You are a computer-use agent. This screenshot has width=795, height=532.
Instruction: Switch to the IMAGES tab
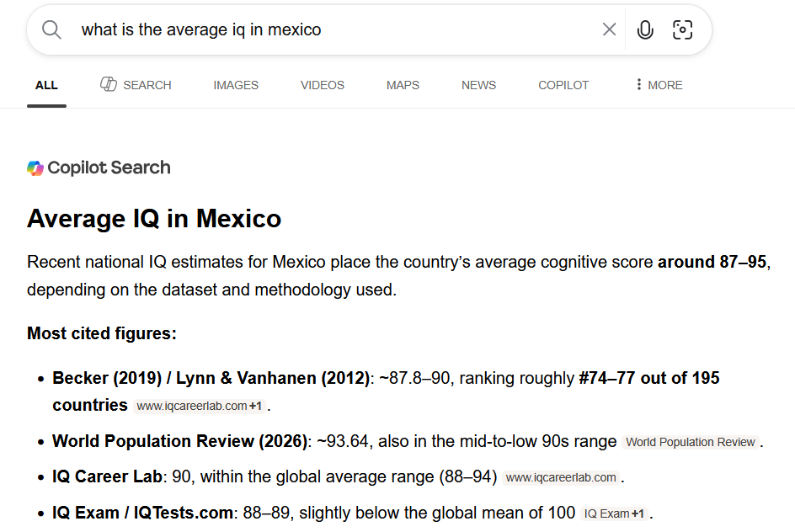tap(236, 85)
